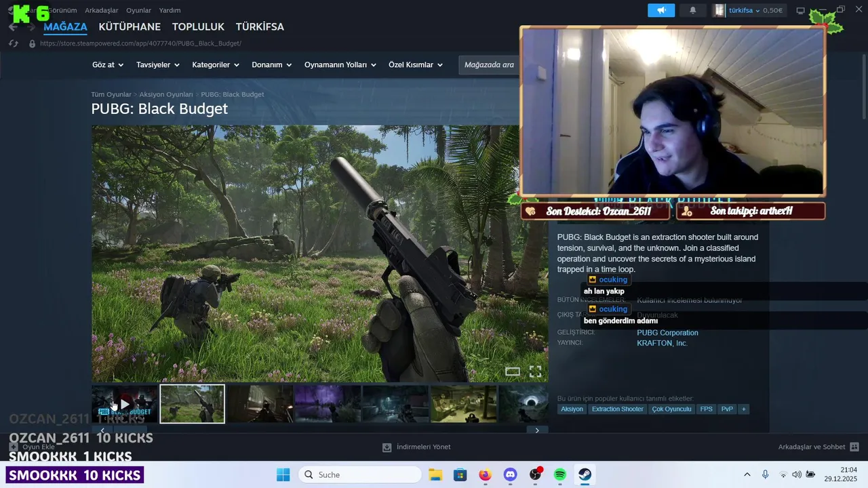Open the KRAFTON, Inc. publisher link
The height and width of the screenshot is (488, 868).
coord(662,344)
